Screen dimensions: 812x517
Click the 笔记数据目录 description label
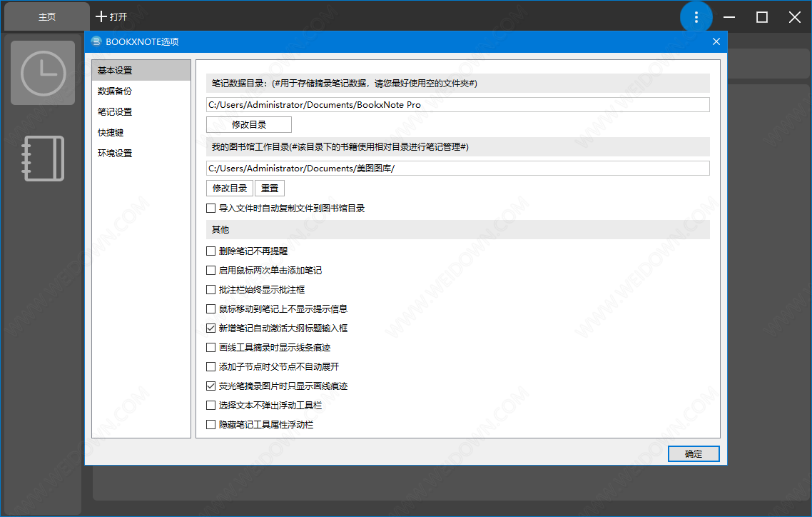(458, 84)
